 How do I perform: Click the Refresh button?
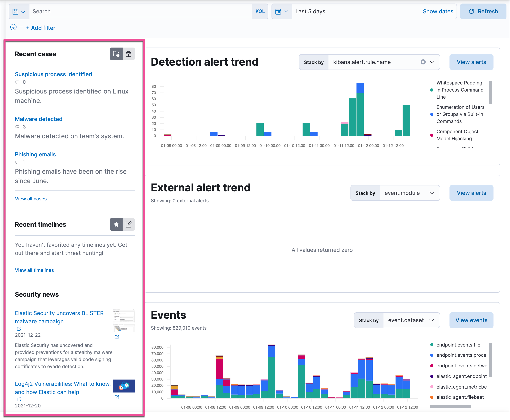click(x=483, y=11)
